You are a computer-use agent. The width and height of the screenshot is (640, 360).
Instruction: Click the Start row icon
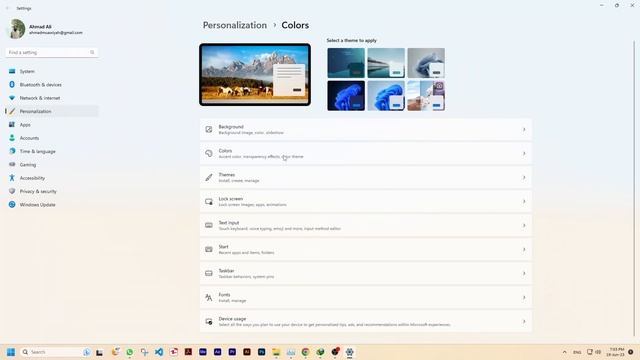(x=209, y=249)
